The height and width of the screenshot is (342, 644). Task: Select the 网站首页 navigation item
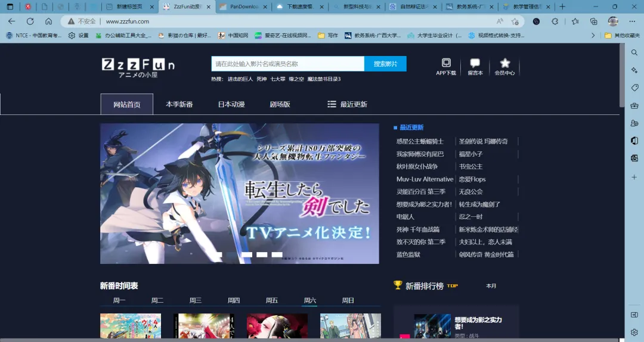[127, 104]
